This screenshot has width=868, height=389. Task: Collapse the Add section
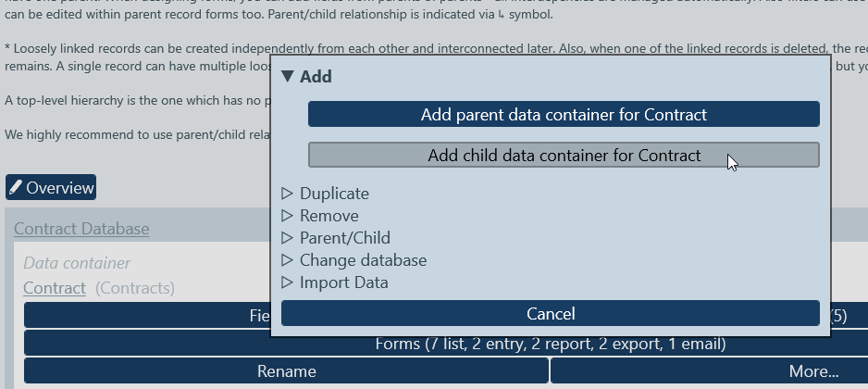pyautogui.click(x=306, y=77)
